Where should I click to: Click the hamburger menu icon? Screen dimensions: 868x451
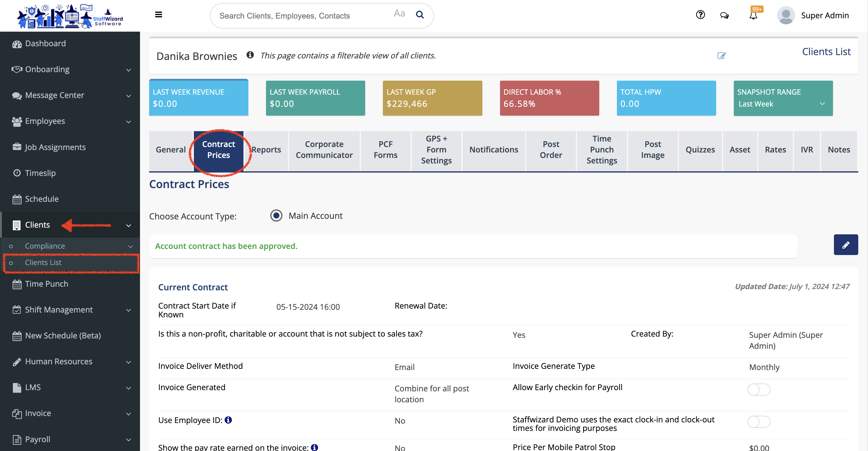[x=158, y=15]
